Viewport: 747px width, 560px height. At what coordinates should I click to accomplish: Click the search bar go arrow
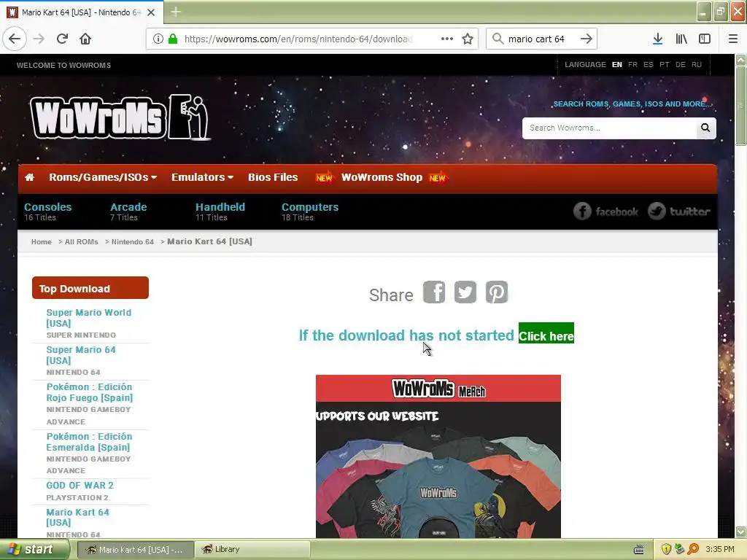click(587, 39)
